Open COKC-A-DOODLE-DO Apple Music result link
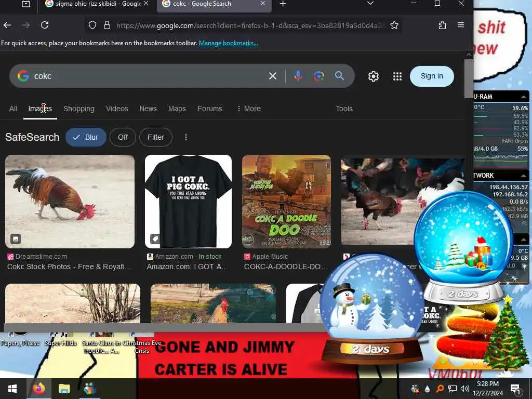This screenshot has height=399, width=532. pyautogui.click(x=286, y=267)
